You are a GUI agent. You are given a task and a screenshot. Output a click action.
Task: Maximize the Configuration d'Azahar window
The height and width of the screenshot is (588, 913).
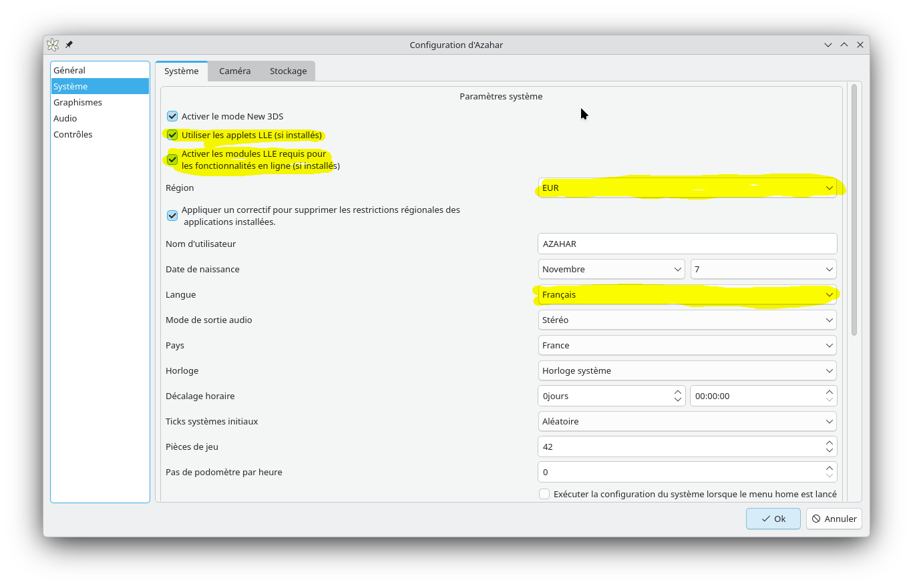[x=844, y=45]
